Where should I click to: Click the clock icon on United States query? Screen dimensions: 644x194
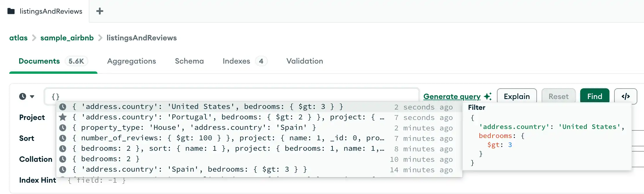pyautogui.click(x=63, y=107)
